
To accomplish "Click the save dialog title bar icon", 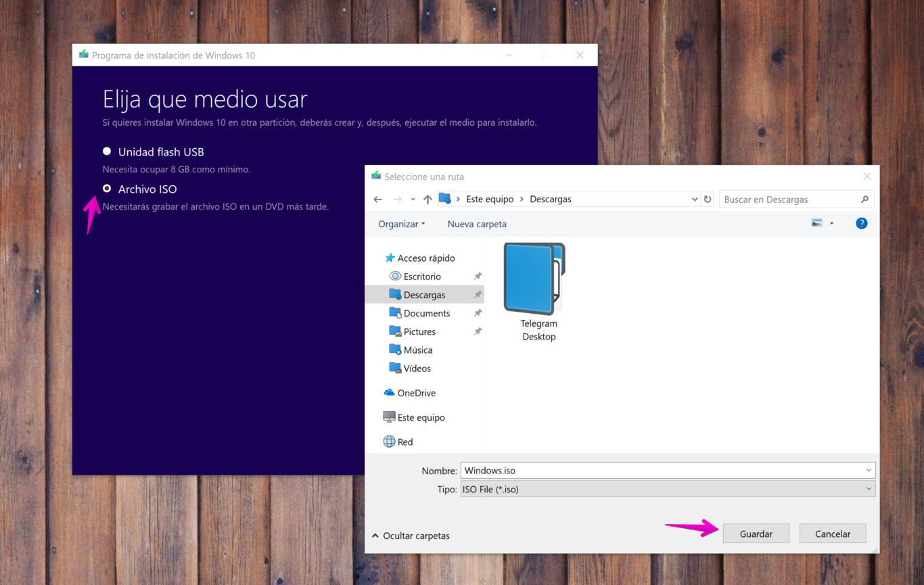I will [376, 176].
